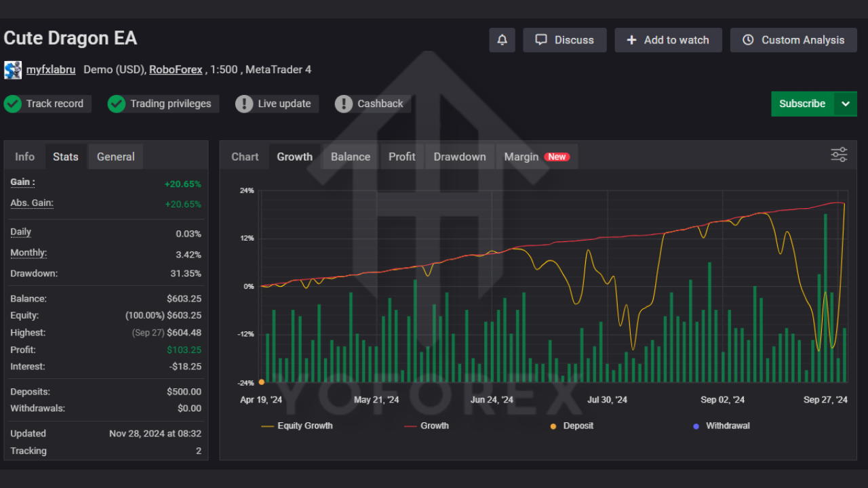Open the RoboForex broker link
868x488 pixels.
pos(176,69)
